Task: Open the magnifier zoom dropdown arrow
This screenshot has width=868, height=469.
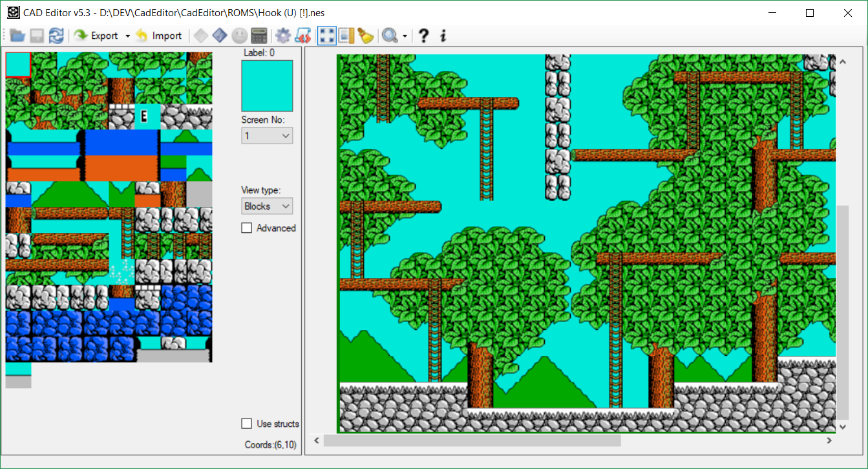Action: click(405, 36)
